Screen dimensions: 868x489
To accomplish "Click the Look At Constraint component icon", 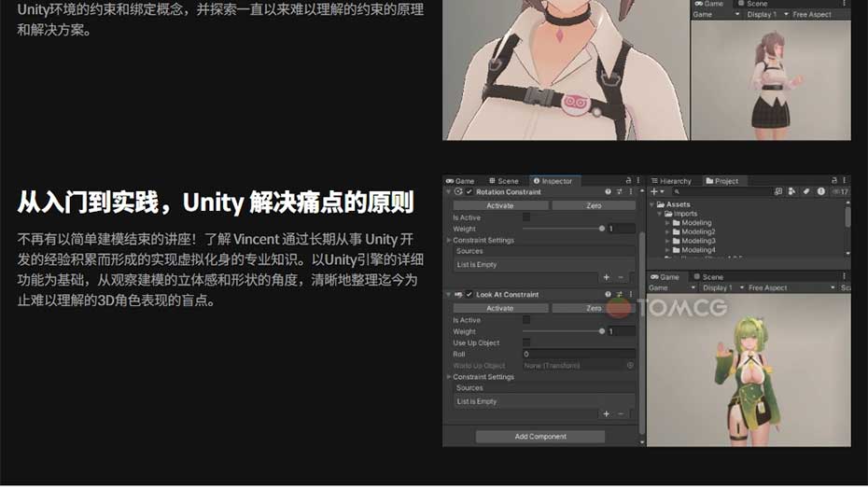I will [x=458, y=295].
